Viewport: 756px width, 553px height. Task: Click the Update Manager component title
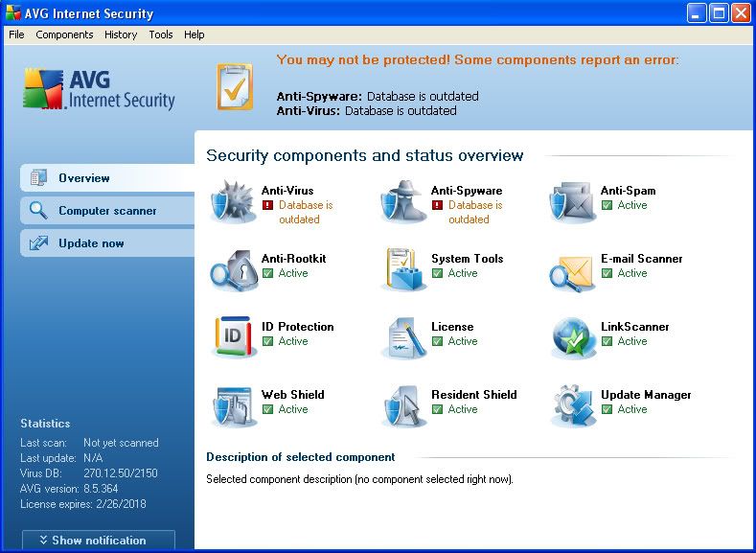tap(646, 394)
